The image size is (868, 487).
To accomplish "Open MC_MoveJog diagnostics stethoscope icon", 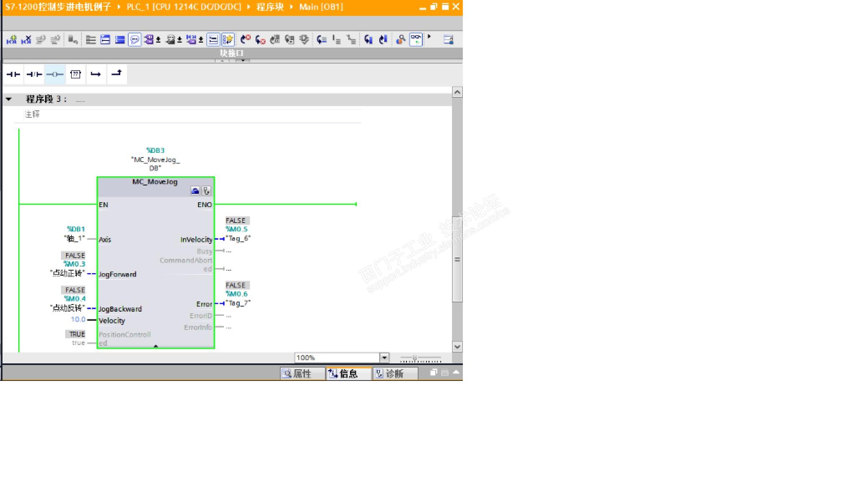I will (206, 191).
